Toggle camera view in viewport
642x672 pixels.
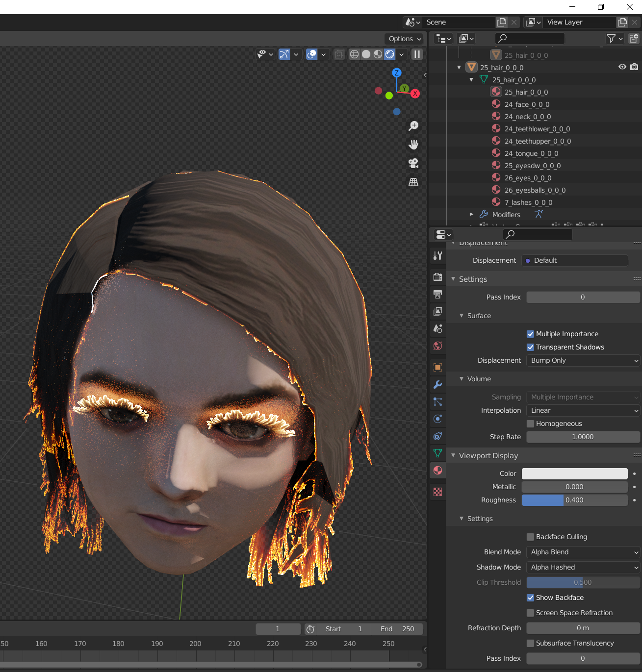[413, 163]
